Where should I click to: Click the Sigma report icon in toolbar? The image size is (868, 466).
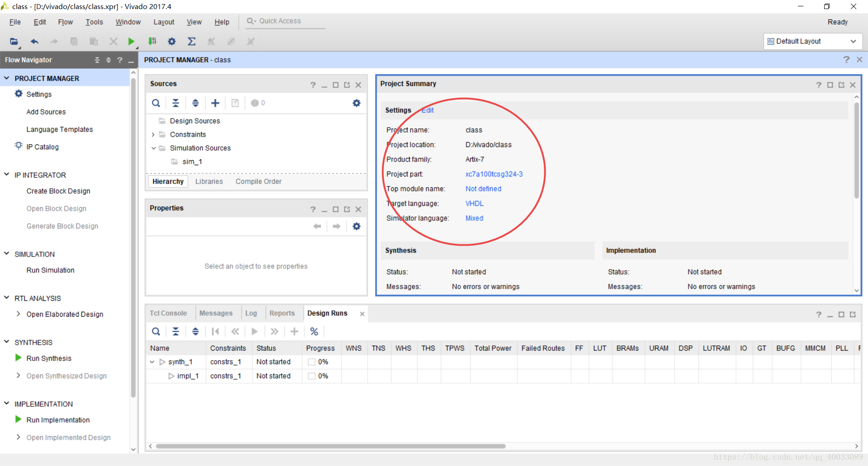pos(192,42)
